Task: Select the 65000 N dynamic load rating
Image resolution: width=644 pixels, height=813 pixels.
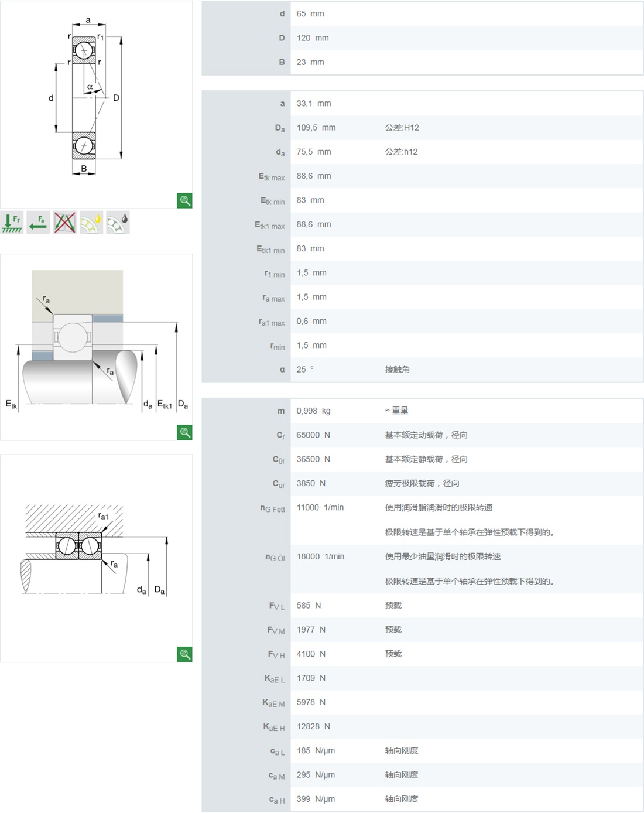Action: (x=313, y=435)
